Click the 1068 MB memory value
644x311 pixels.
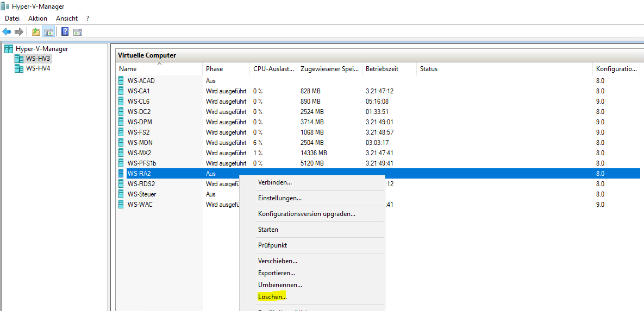pos(312,132)
